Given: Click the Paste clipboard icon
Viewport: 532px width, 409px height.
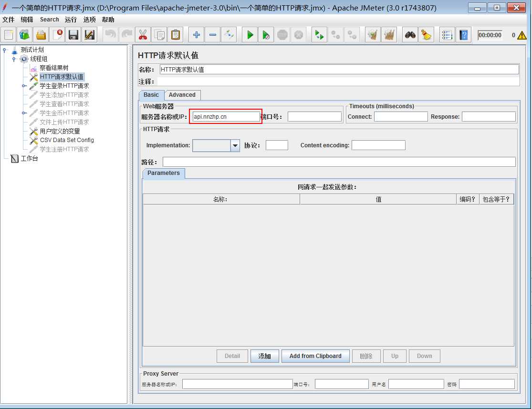Looking at the screenshot, I should tap(176, 35).
